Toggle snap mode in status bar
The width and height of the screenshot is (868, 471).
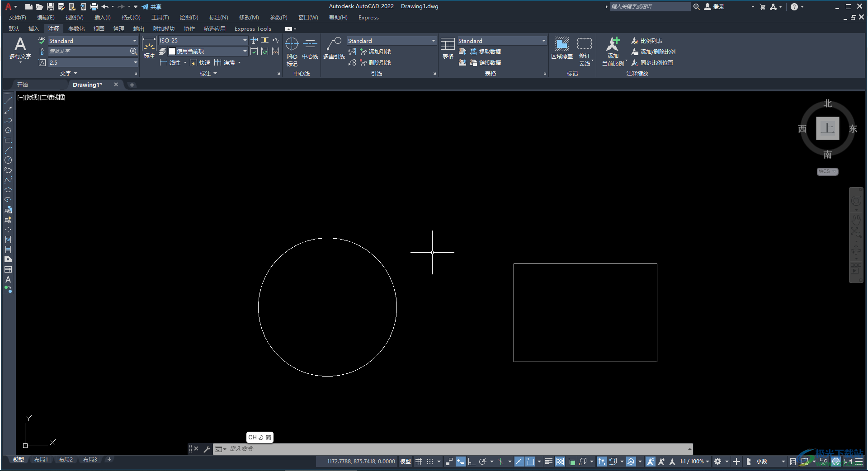430,462
